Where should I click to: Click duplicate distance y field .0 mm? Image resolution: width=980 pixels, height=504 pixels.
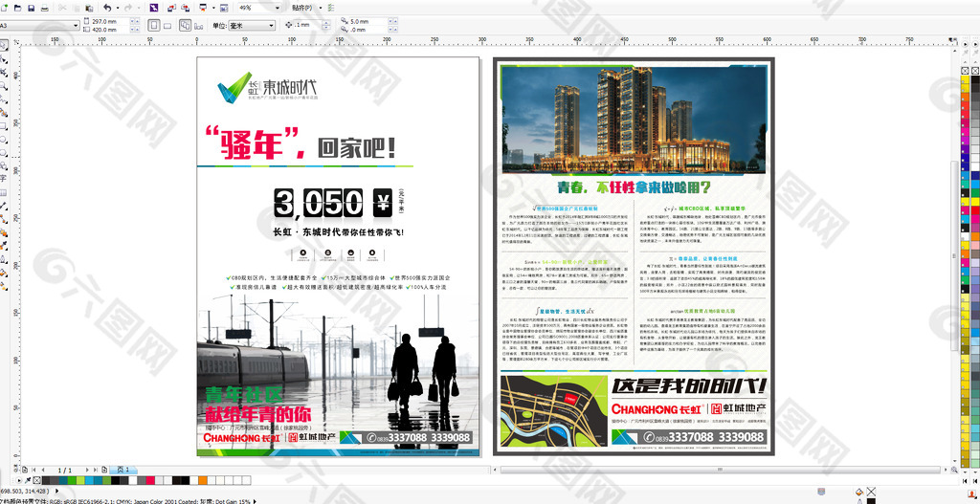click(x=368, y=30)
